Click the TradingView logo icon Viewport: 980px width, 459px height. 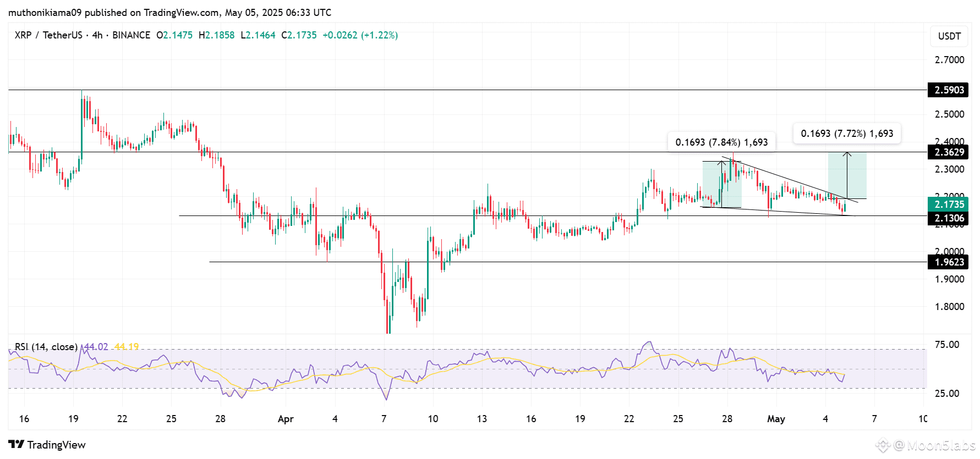tap(17, 444)
